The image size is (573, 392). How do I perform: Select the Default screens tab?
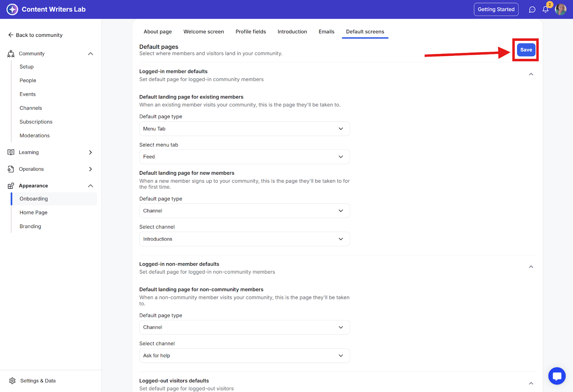365,32
